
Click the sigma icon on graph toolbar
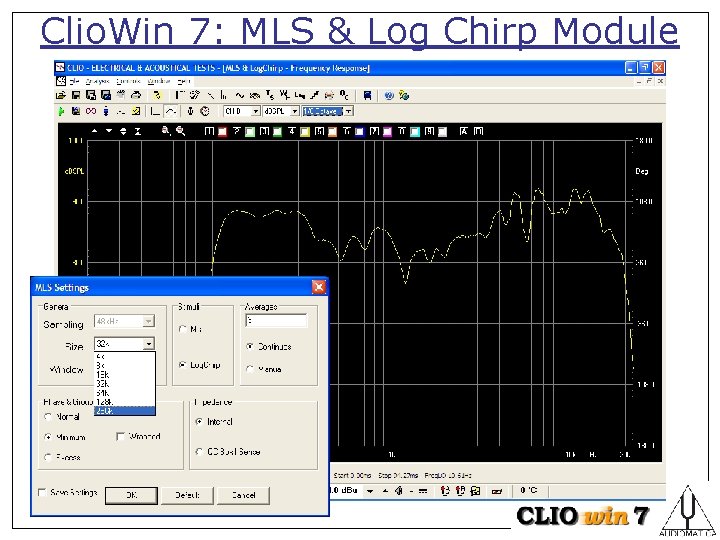(137, 131)
